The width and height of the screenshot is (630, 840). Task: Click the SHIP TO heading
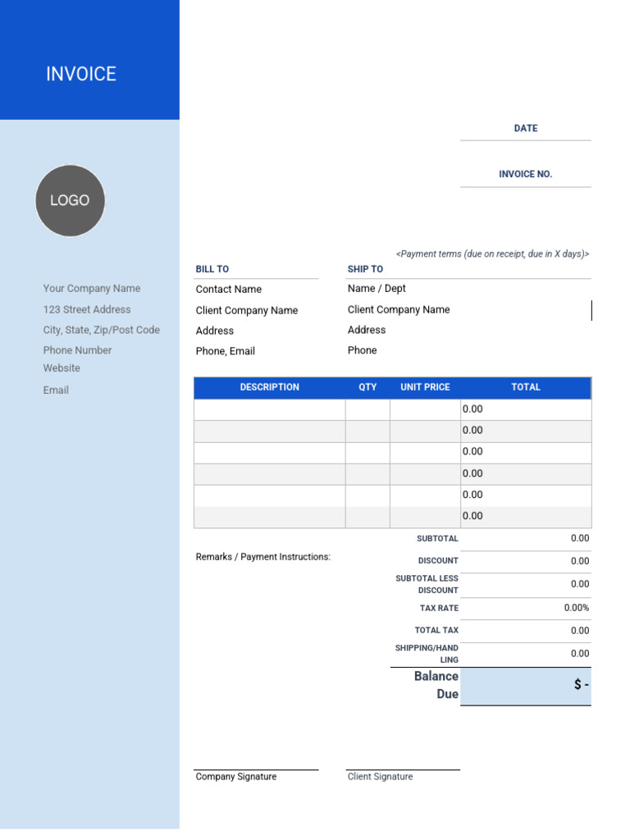[365, 269]
